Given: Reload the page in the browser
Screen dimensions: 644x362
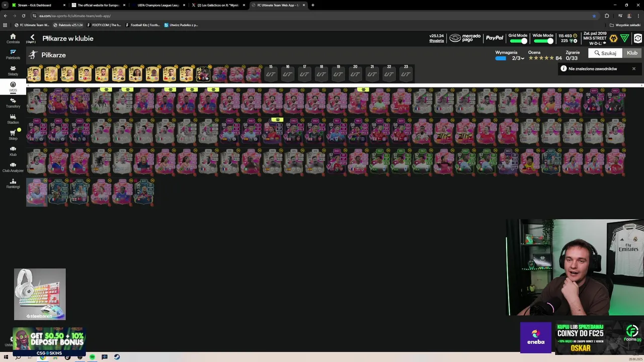Looking at the screenshot, I should click(x=24, y=16).
